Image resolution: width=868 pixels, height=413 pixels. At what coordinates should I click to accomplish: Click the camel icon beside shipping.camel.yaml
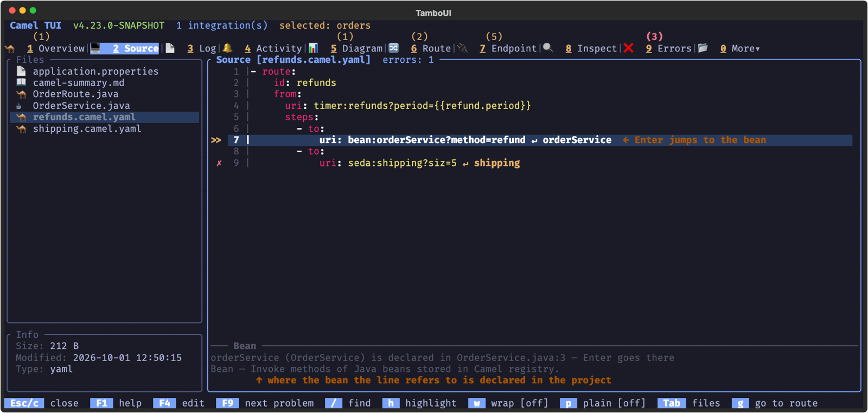point(21,129)
